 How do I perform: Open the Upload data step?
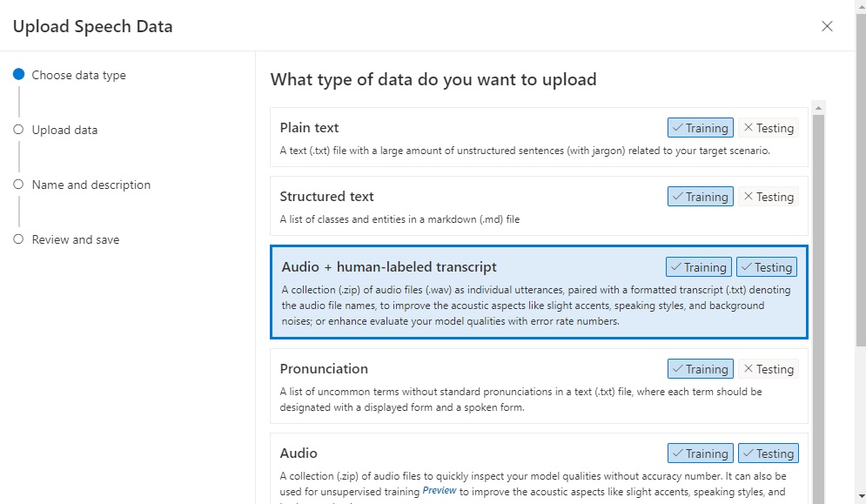pos(64,130)
